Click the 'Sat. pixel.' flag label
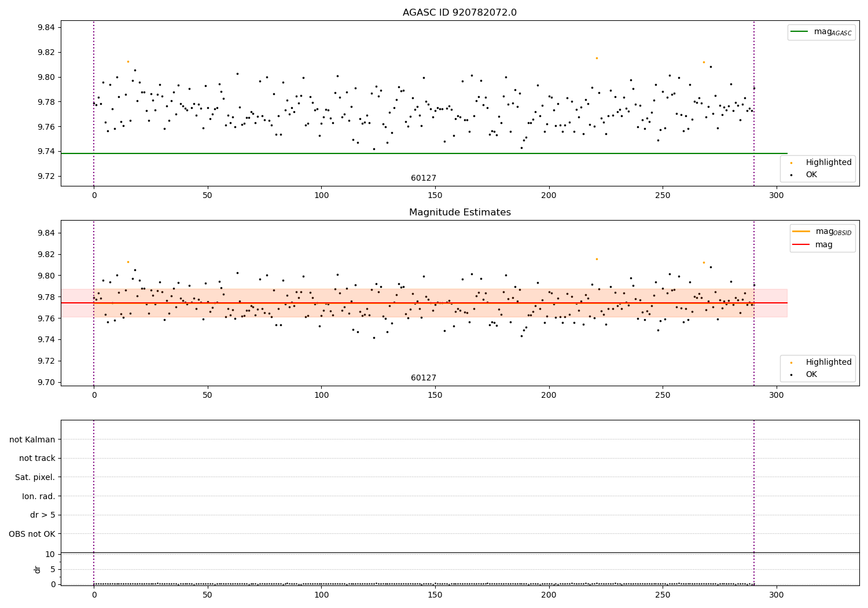 pyautogui.click(x=35, y=478)
